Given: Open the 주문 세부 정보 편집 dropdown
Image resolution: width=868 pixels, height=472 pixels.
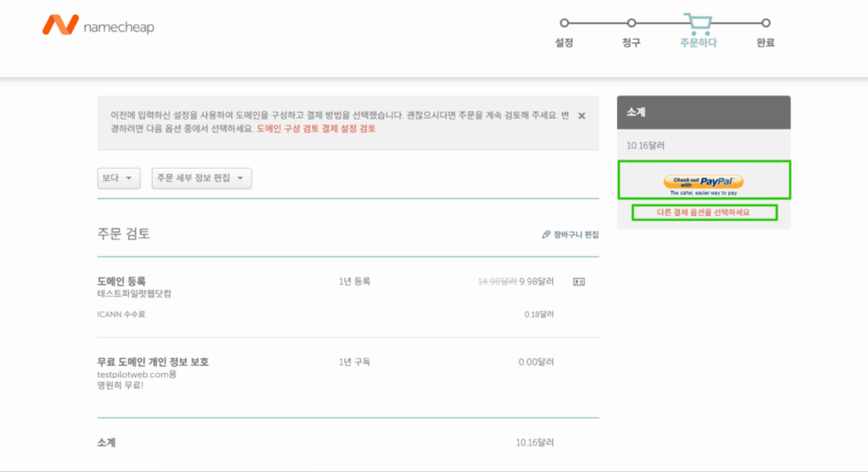Looking at the screenshot, I should (x=202, y=178).
